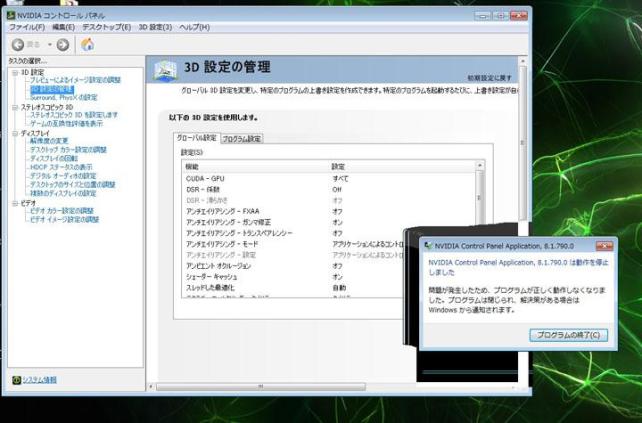This screenshot has height=423, width=642.
Task: Select プレビューによるイメージ設定の調整 in tree
Action: click(x=75, y=80)
